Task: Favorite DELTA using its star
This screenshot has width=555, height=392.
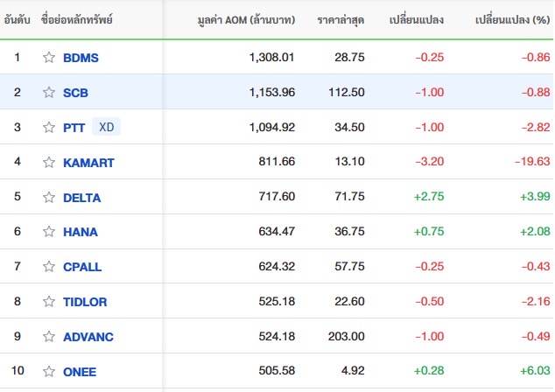Action: coord(49,198)
